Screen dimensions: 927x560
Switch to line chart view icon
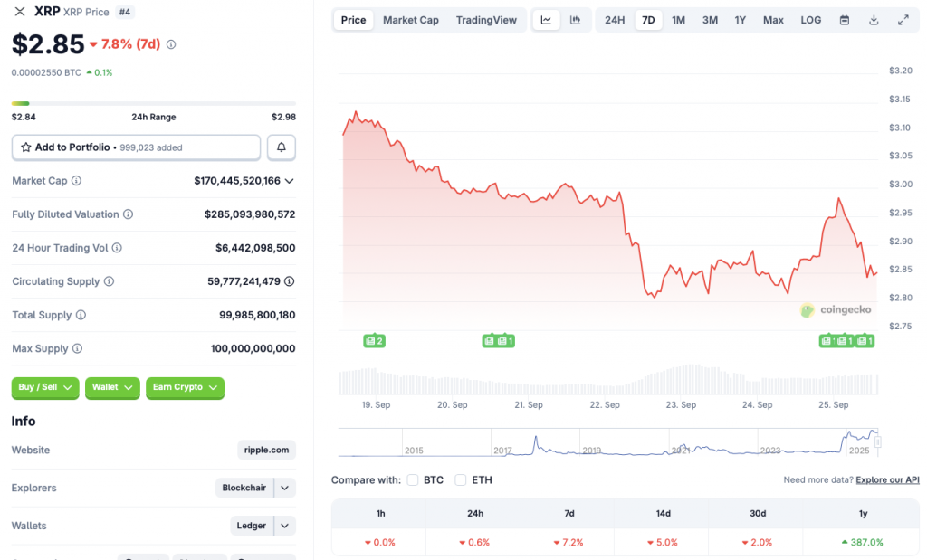pos(546,20)
